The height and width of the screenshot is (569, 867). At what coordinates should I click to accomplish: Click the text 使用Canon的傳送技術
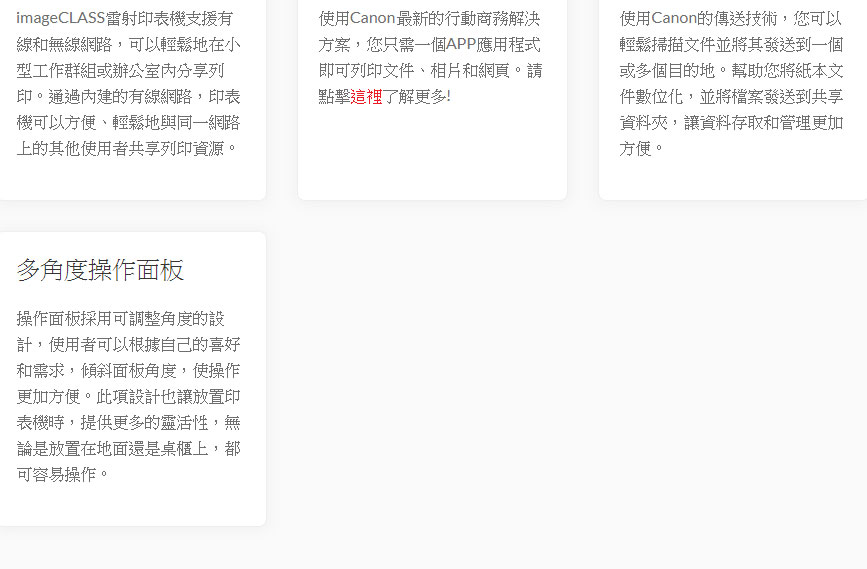pos(698,19)
